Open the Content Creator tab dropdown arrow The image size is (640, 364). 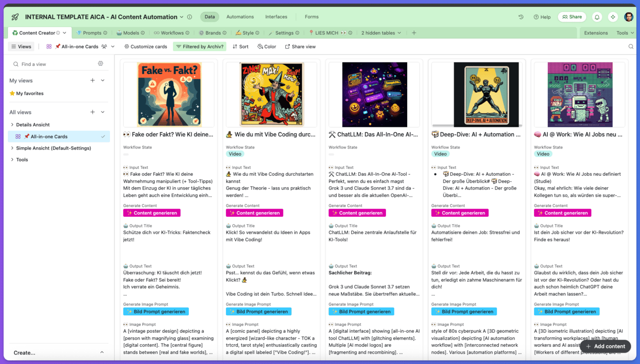coord(64,33)
